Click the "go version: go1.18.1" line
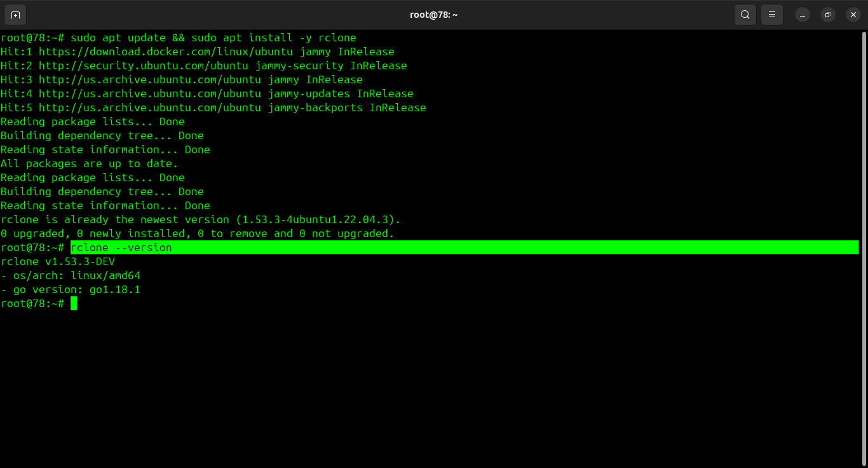 pos(71,289)
